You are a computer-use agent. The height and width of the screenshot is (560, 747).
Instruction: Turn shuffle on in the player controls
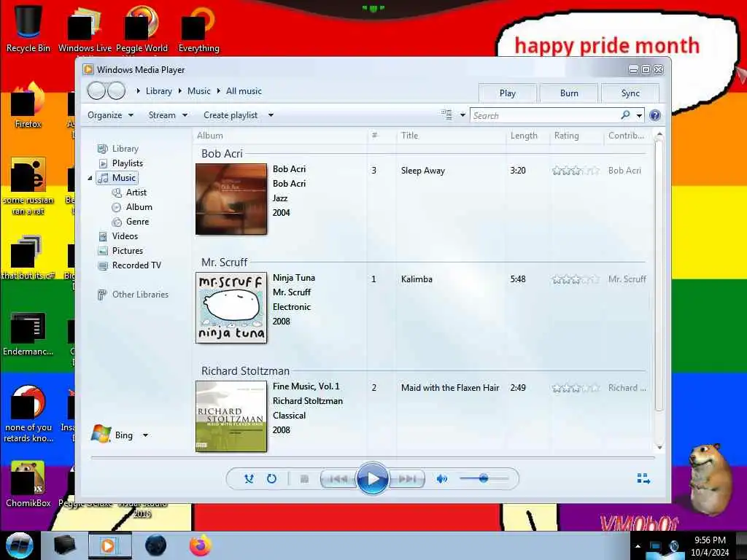pyautogui.click(x=249, y=478)
